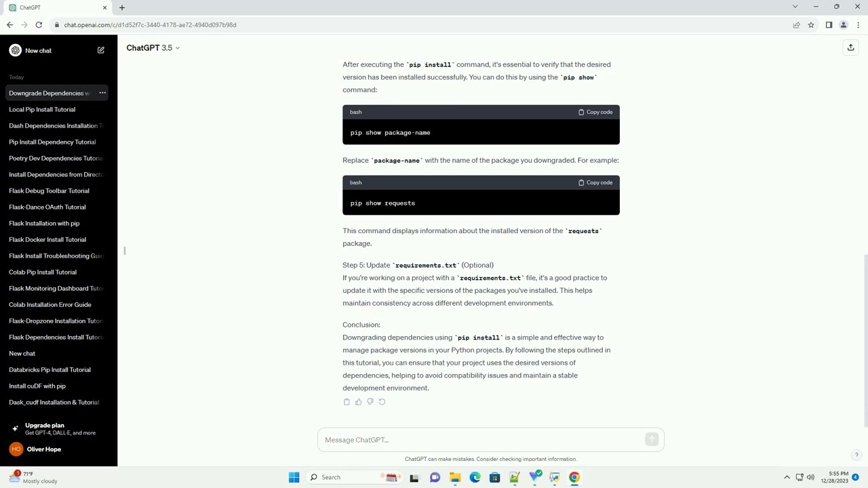Open Windows Start menu
The height and width of the screenshot is (488, 868).
[x=294, y=477]
